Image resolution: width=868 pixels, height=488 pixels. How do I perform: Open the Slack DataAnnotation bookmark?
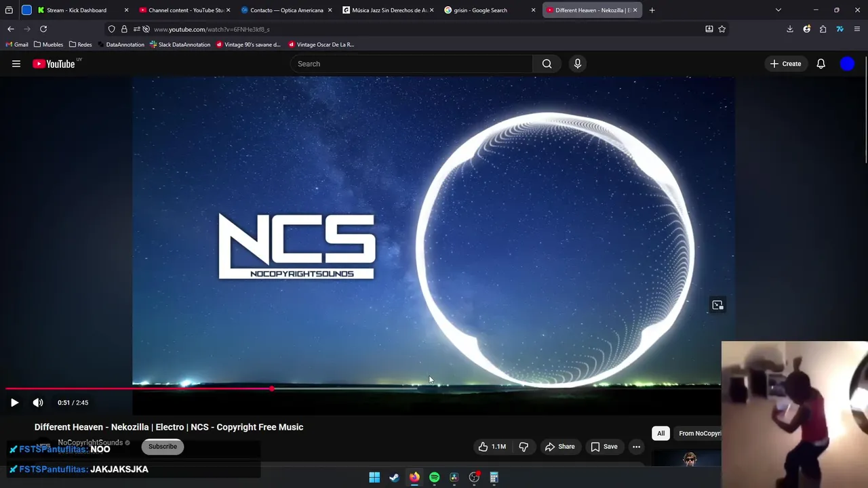[x=180, y=45]
